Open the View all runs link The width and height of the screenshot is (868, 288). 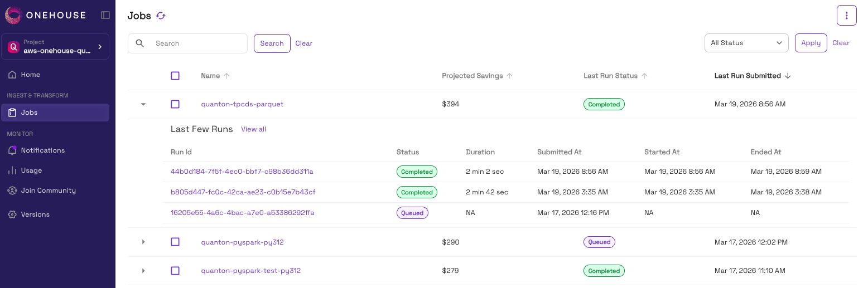(x=253, y=129)
